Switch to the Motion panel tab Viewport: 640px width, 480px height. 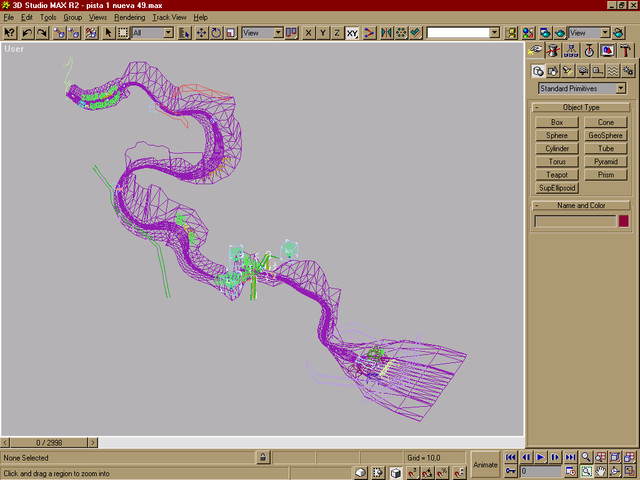[589, 51]
